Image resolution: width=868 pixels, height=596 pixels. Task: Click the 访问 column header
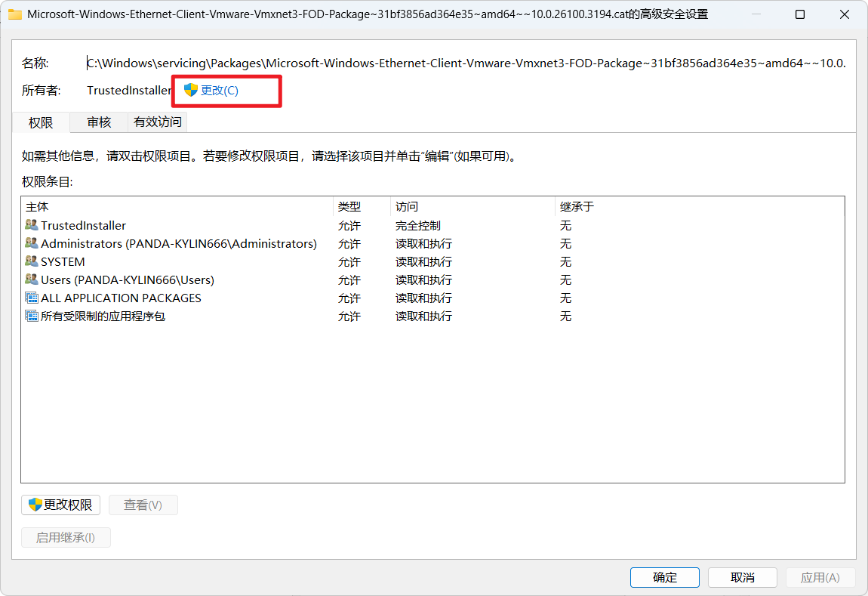tap(472, 207)
